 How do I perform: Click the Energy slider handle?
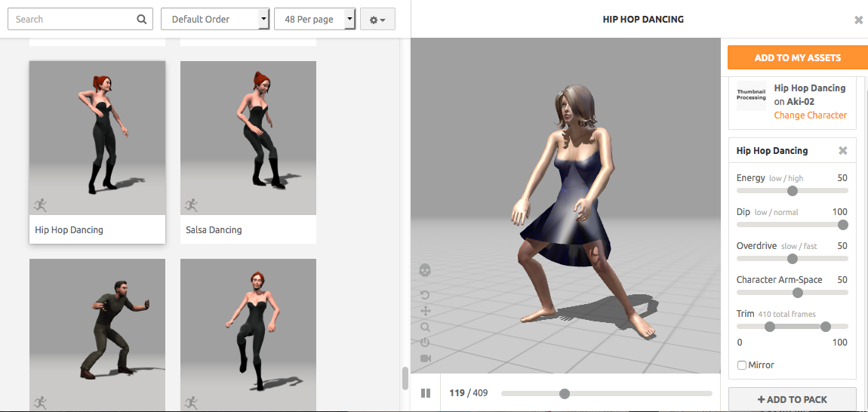(x=793, y=190)
